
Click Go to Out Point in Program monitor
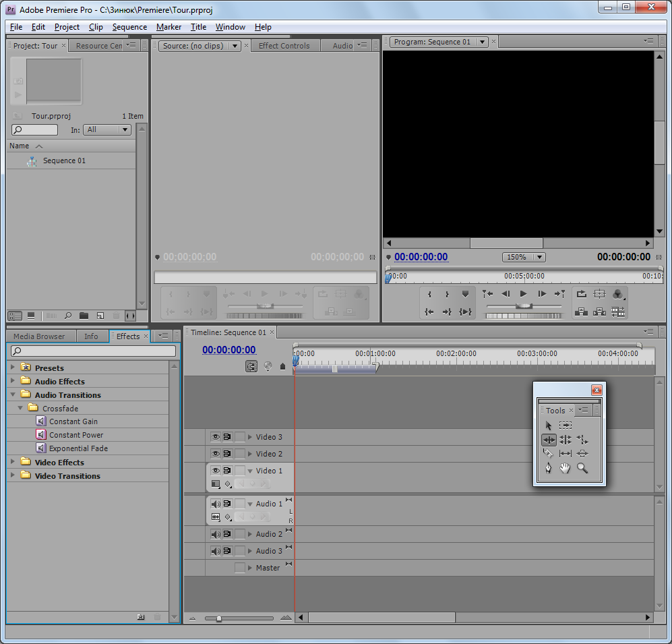(x=447, y=312)
